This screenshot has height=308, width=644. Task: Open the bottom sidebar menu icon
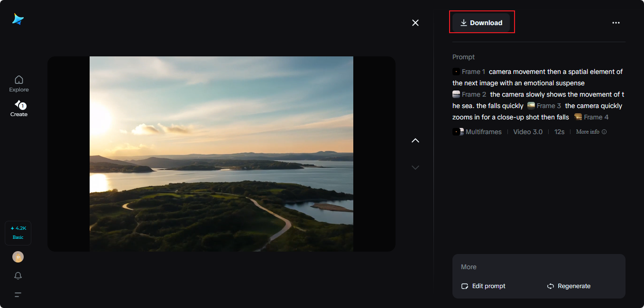click(18, 294)
